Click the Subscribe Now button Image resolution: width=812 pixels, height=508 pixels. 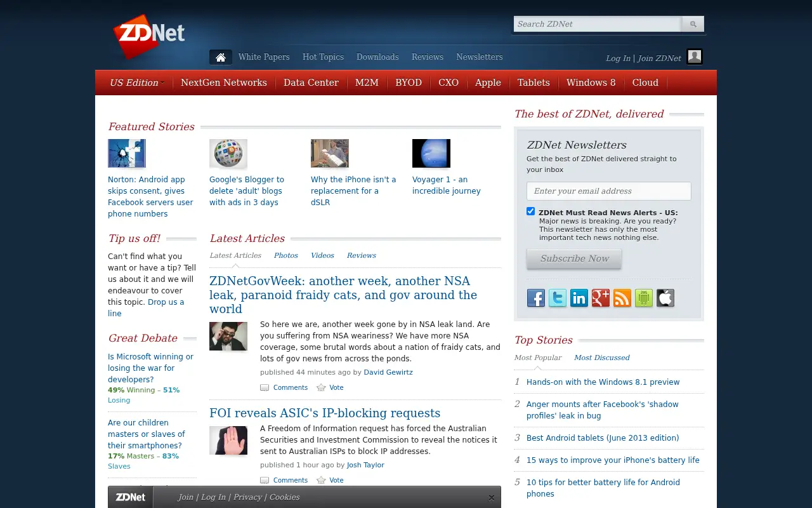coord(574,258)
